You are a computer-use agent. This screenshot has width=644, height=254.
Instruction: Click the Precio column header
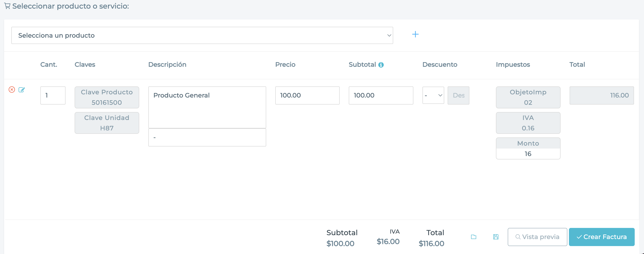coord(285,64)
